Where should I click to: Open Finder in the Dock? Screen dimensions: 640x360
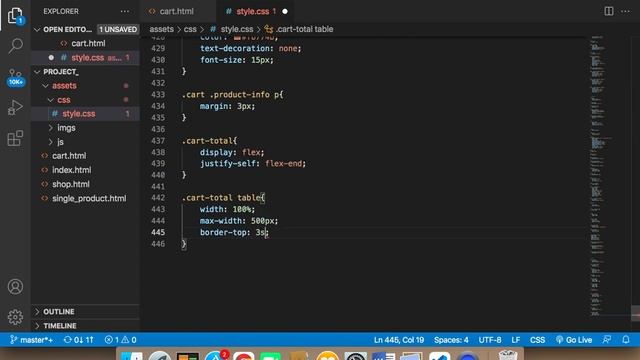tap(132, 356)
